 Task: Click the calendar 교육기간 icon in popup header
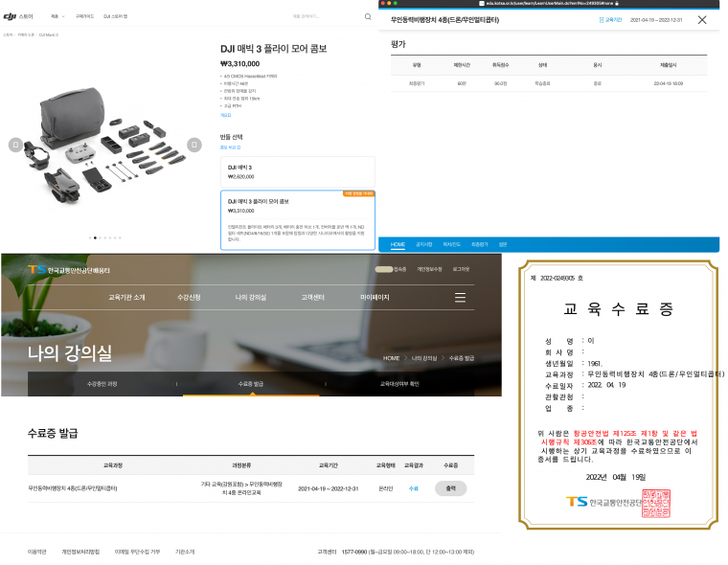(602, 19)
